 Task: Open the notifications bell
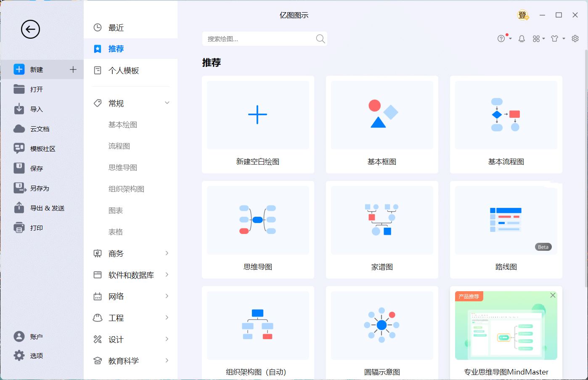[522, 38]
